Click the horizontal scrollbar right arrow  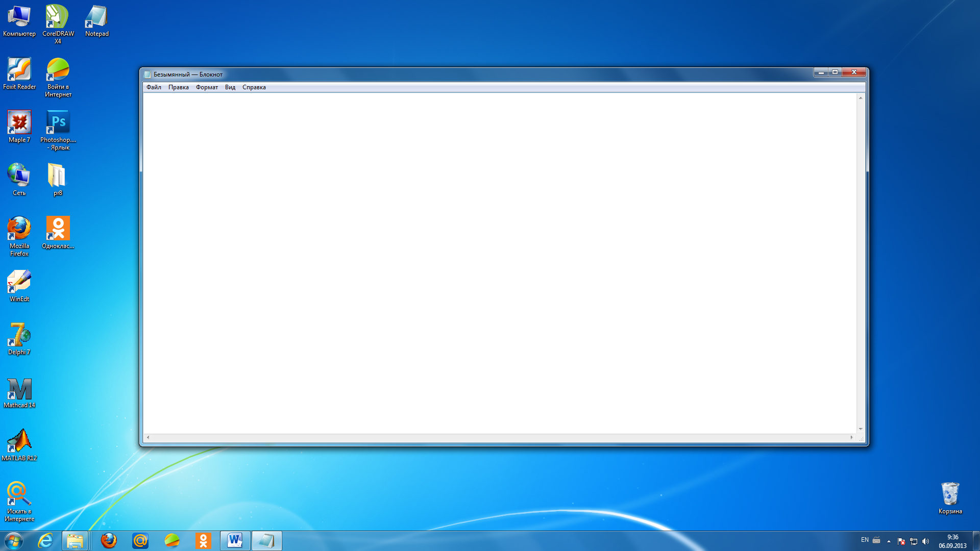tap(851, 437)
